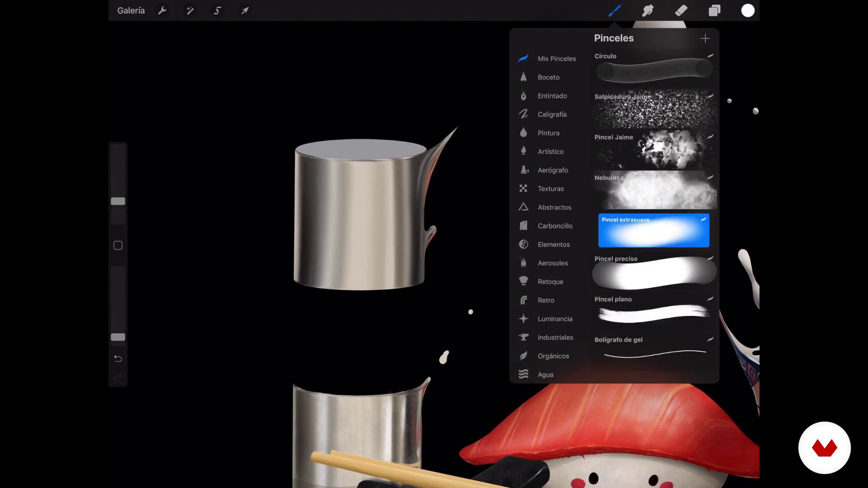Select the Pincel plano brush
The width and height of the screenshot is (868, 488).
coord(654,312)
